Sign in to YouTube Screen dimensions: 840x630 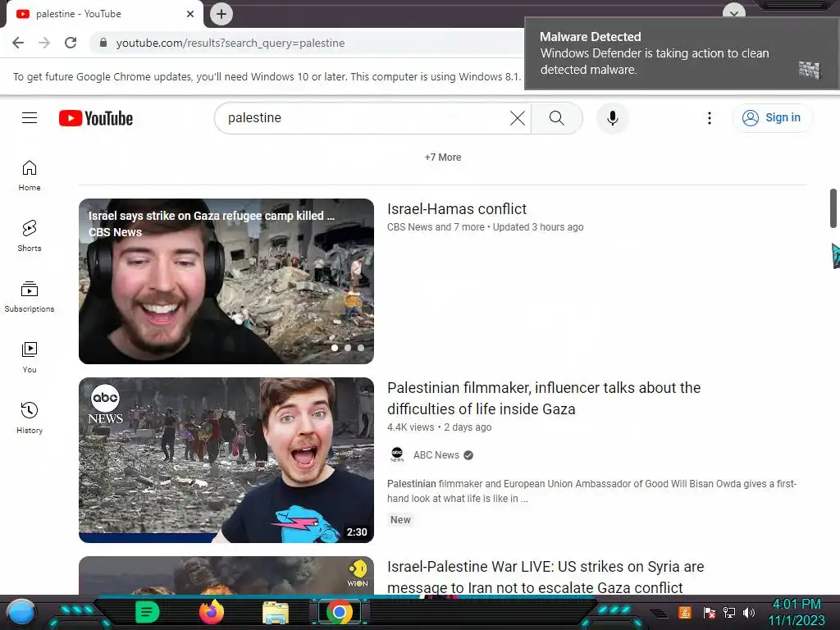point(772,118)
